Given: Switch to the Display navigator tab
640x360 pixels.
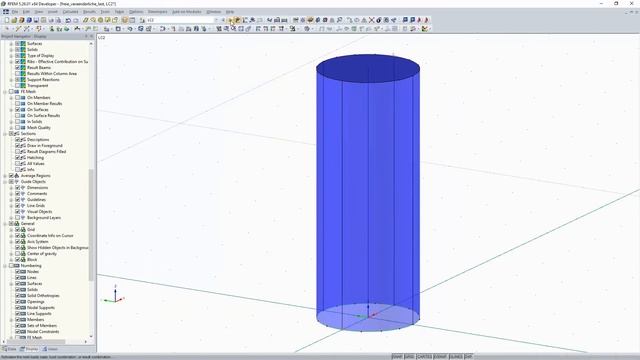Looking at the screenshot, I should [29, 349].
